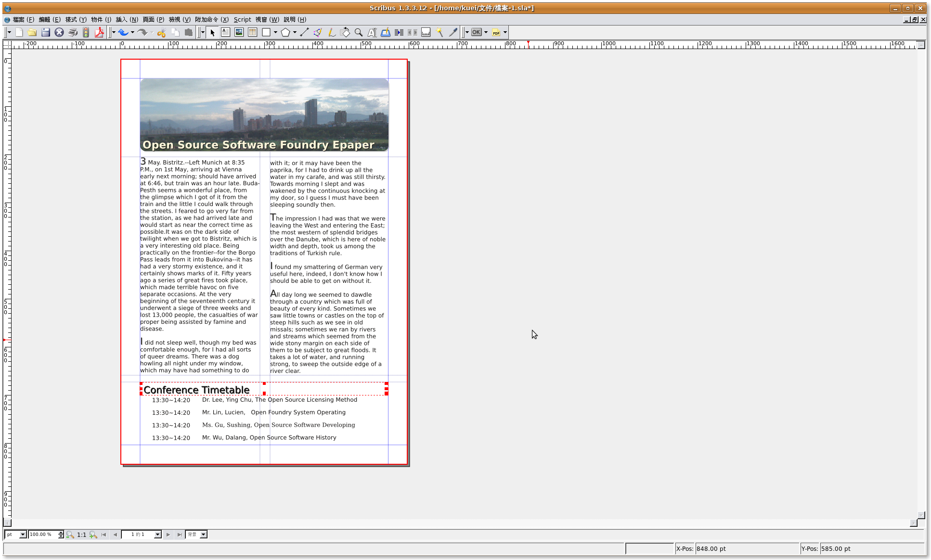931x560 pixels.
Task: Open the unit selector pt dropdown
Action: click(x=23, y=535)
